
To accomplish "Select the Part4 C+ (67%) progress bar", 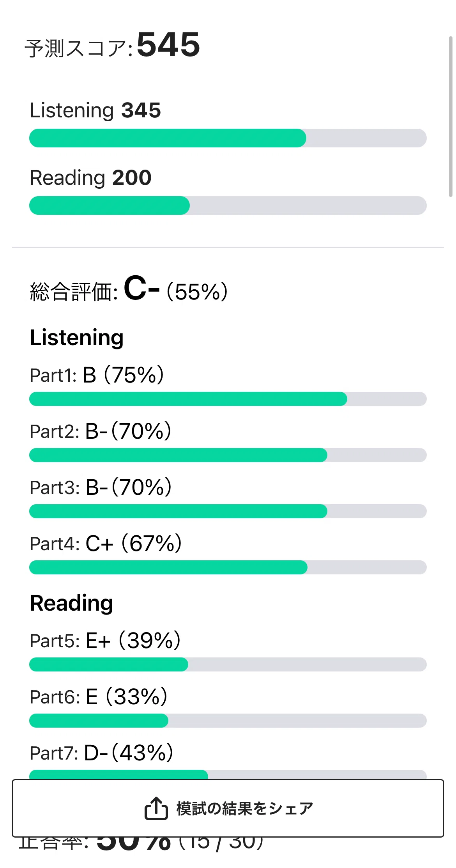I will pyautogui.click(x=228, y=567).
